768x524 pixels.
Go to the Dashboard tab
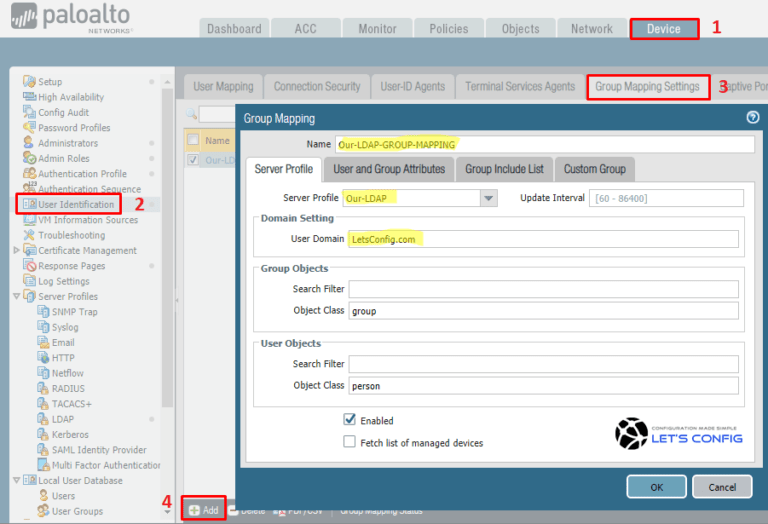(x=234, y=28)
